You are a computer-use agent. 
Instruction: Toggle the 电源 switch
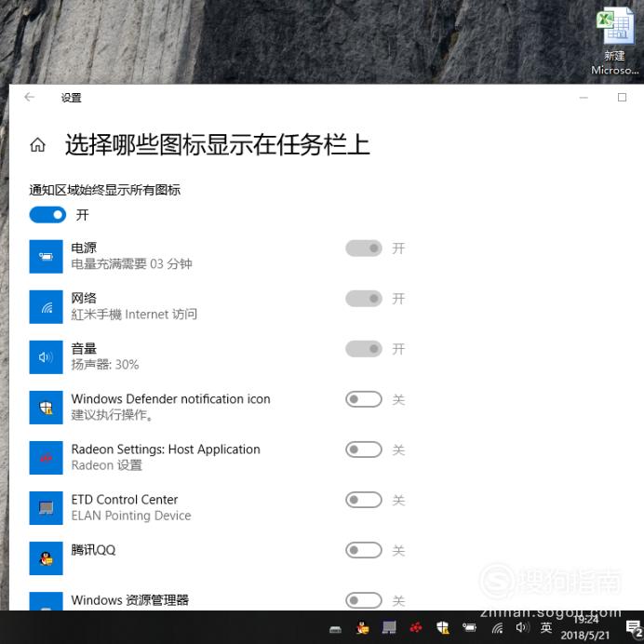coord(364,248)
